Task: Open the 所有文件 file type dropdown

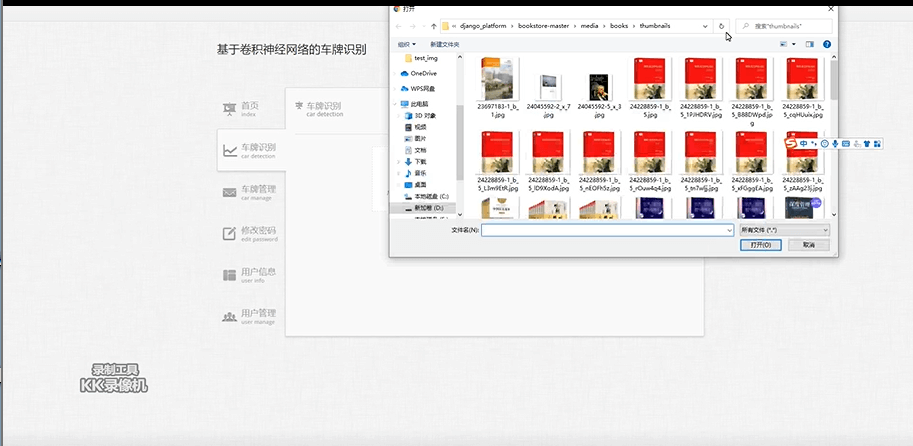Action: [784, 231]
